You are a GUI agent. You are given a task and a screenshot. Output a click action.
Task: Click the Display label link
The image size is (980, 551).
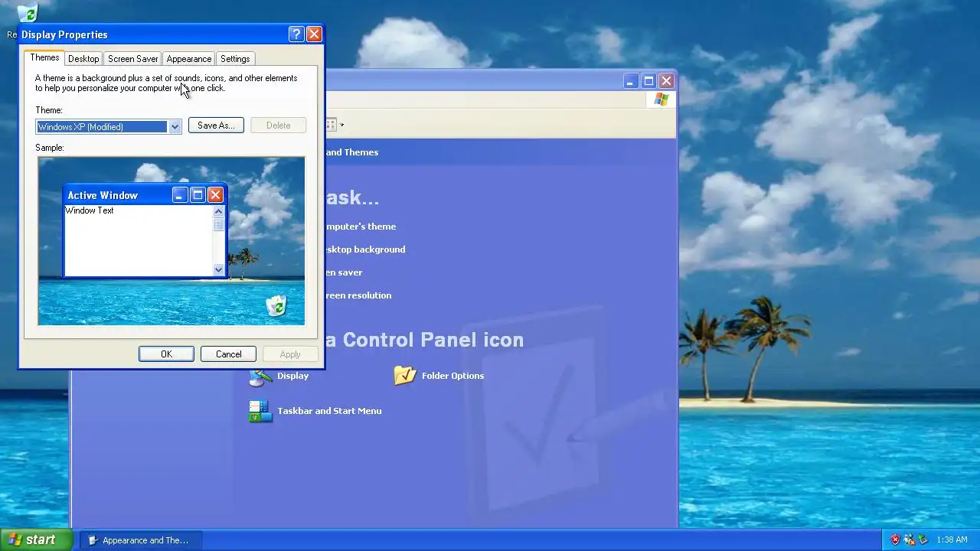tap(292, 376)
